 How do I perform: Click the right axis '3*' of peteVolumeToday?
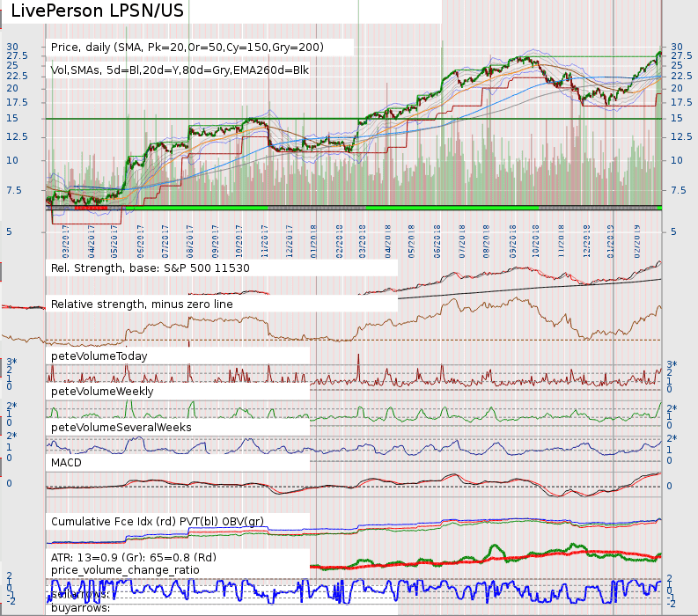(672, 365)
